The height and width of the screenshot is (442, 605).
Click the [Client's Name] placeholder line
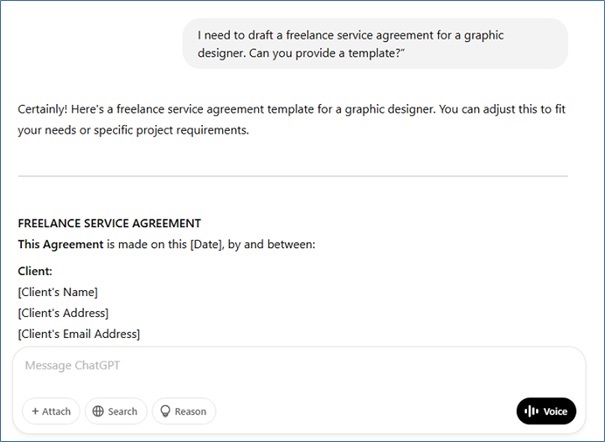tap(58, 292)
